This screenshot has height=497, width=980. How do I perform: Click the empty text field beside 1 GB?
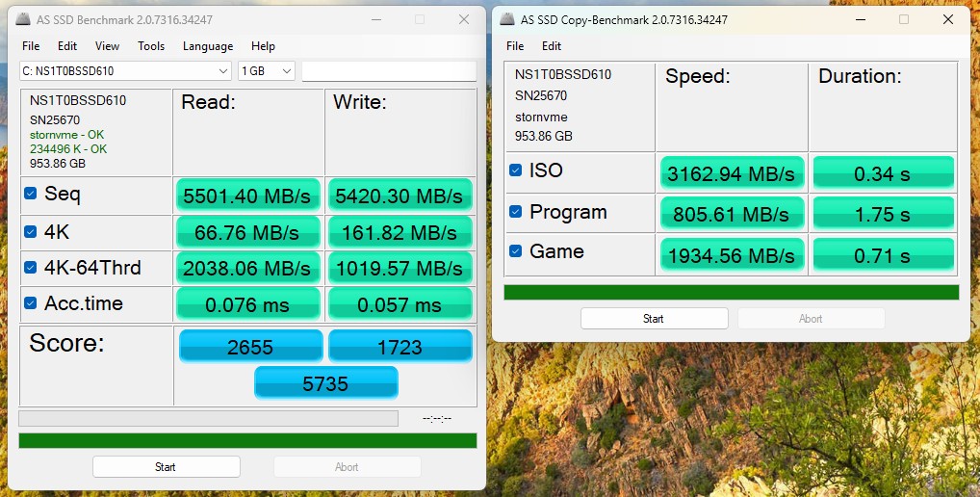[x=389, y=71]
